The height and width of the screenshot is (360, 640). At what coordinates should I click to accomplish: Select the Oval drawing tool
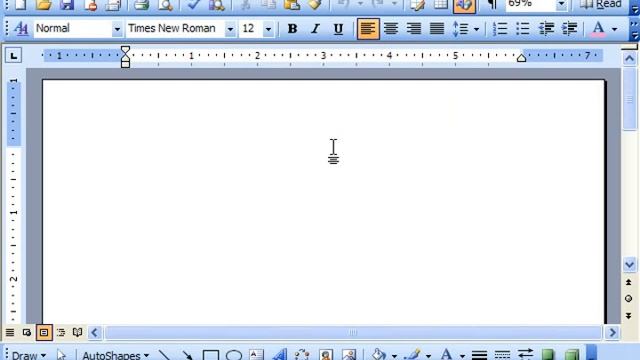[x=234, y=355]
